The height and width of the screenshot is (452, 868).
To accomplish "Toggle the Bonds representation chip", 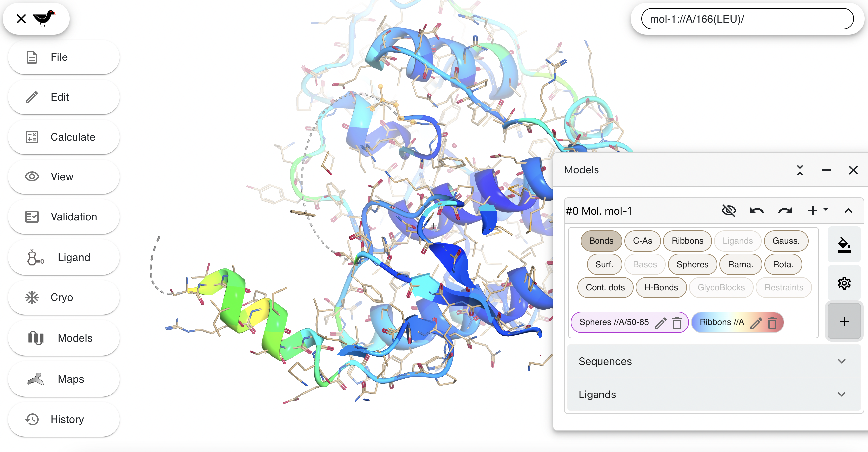I will tap(601, 241).
